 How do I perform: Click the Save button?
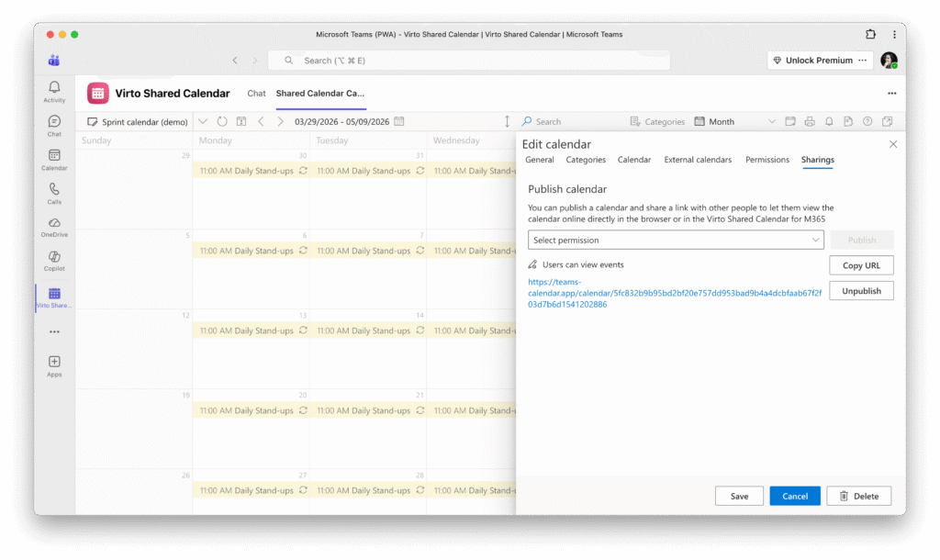tap(739, 496)
